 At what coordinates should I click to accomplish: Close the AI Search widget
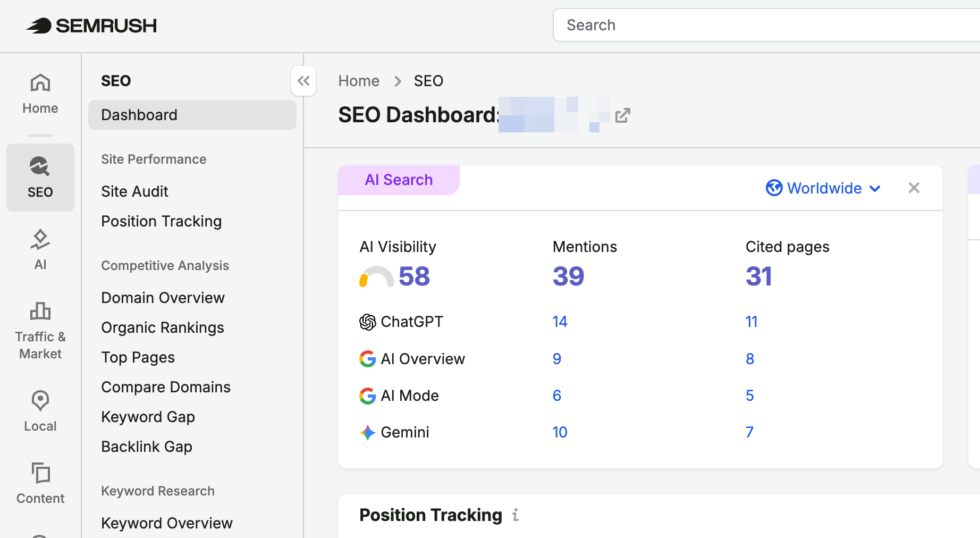(914, 188)
